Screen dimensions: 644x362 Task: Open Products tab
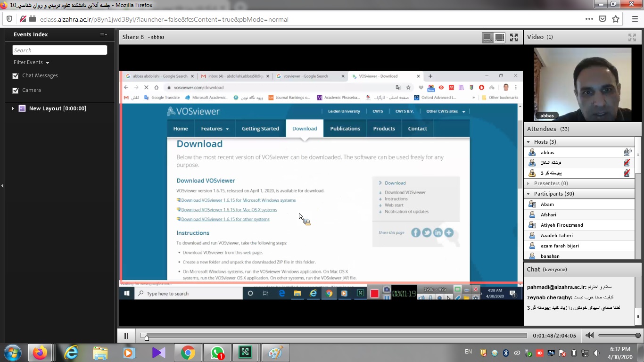[x=384, y=129]
